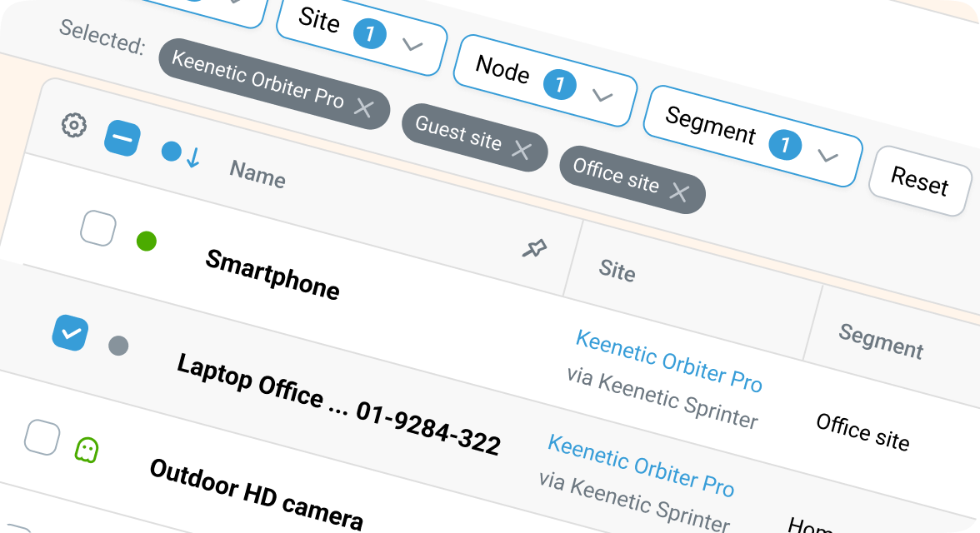Click ghost icon beside Outdoor HD camera
The image size is (980, 533).
point(87,449)
